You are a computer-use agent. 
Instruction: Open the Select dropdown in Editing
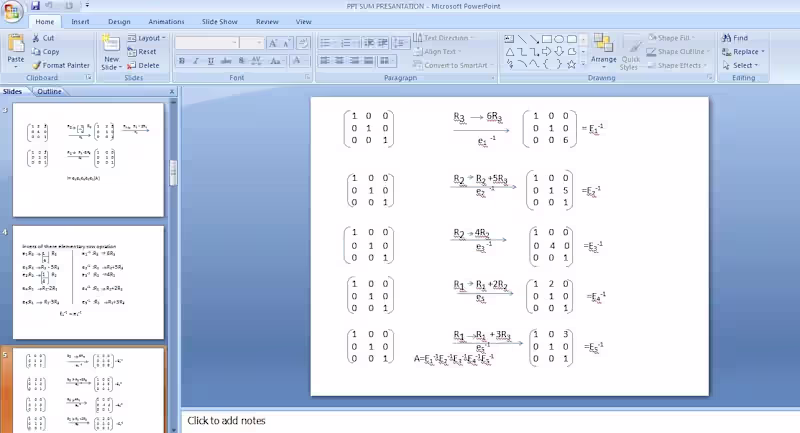[x=741, y=65]
